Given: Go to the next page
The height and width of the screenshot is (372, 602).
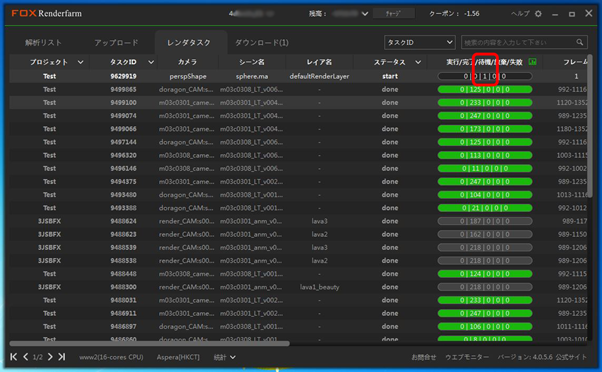Looking at the screenshot, I should 50,357.
